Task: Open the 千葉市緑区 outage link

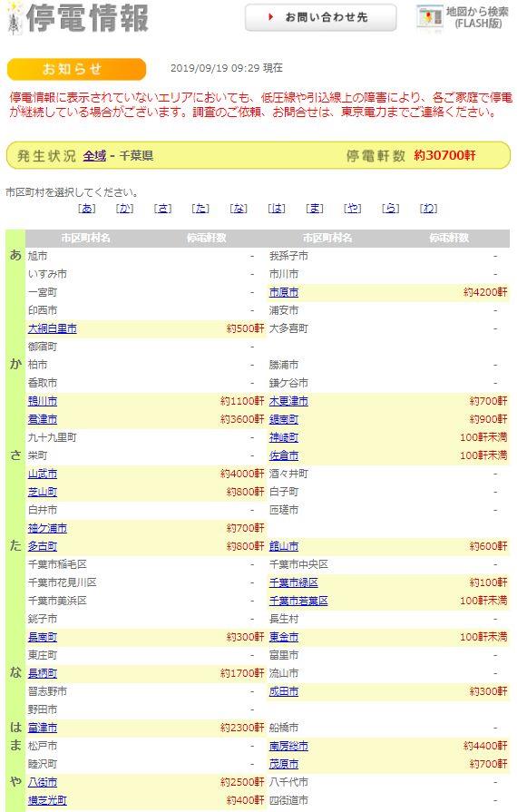Action: [294, 582]
